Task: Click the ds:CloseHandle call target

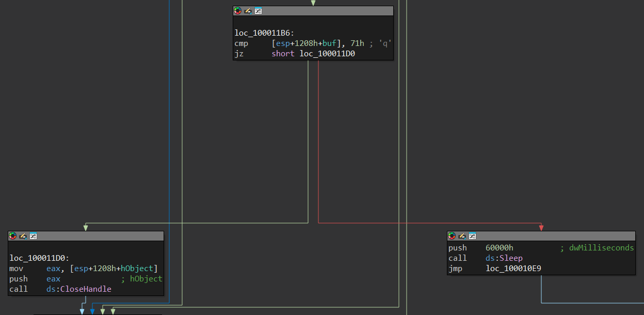Action: (79, 289)
